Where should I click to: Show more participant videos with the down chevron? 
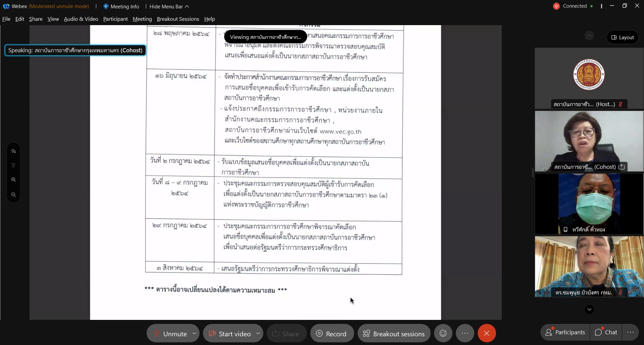click(x=589, y=309)
